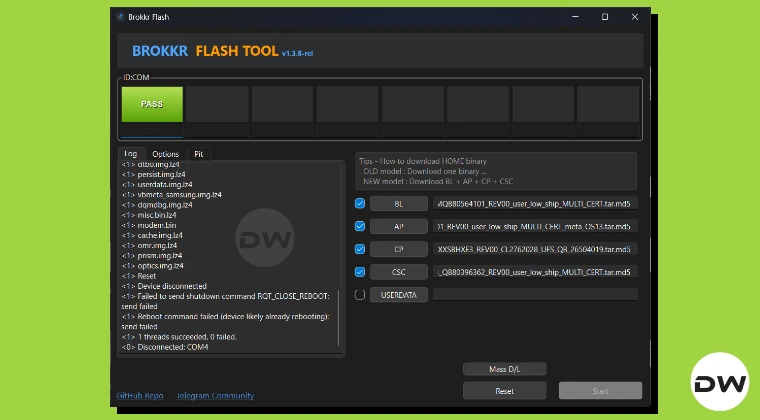Select the 'vbmeta_samsung.img.lz4' log line
The height and width of the screenshot is (420, 760).
click(x=172, y=195)
